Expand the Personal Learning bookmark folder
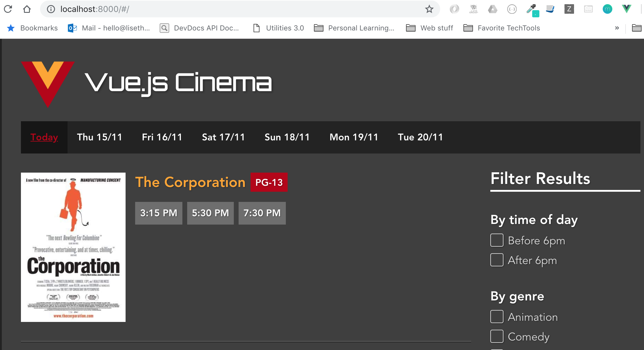 click(x=354, y=28)
